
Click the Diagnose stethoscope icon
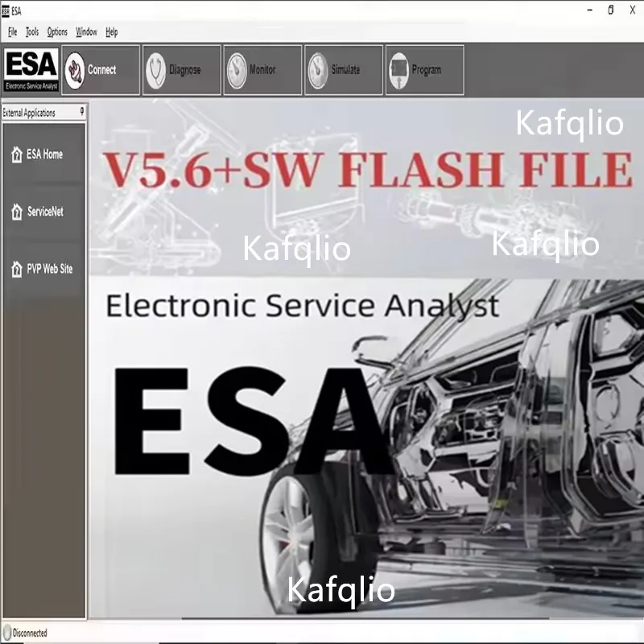(155, 71)
